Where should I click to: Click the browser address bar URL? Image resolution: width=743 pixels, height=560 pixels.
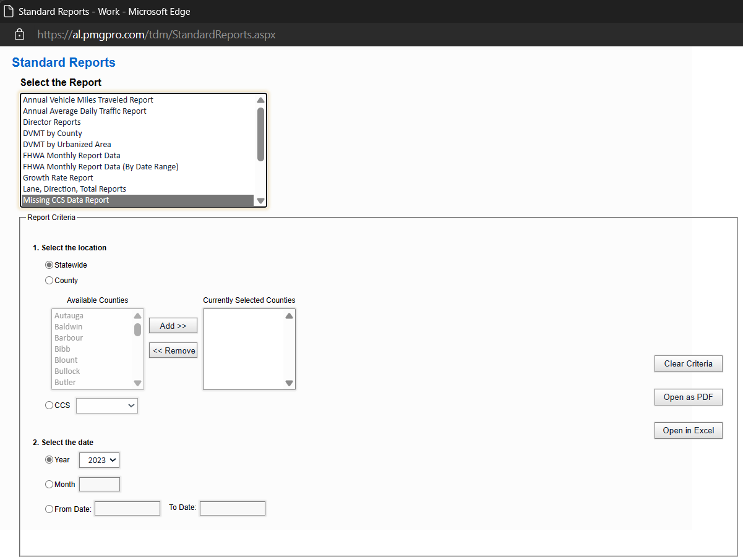click(x=157, y=35)
